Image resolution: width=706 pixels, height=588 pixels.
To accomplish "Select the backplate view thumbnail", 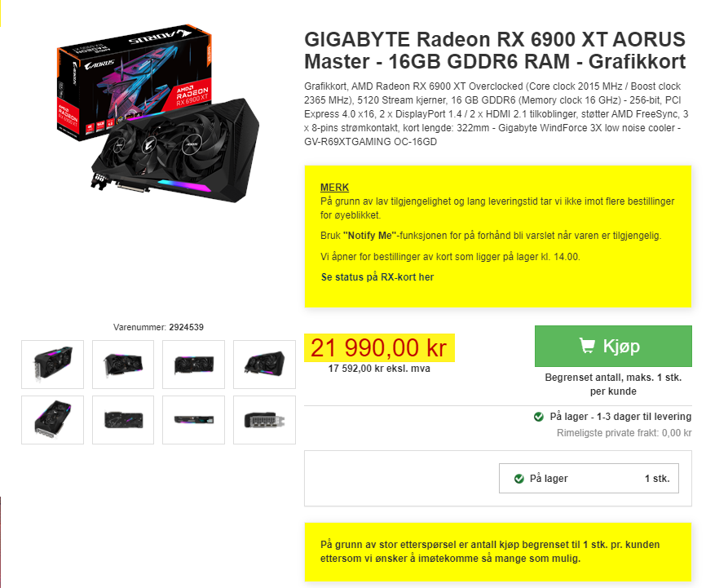I will (x=123, y=419).
